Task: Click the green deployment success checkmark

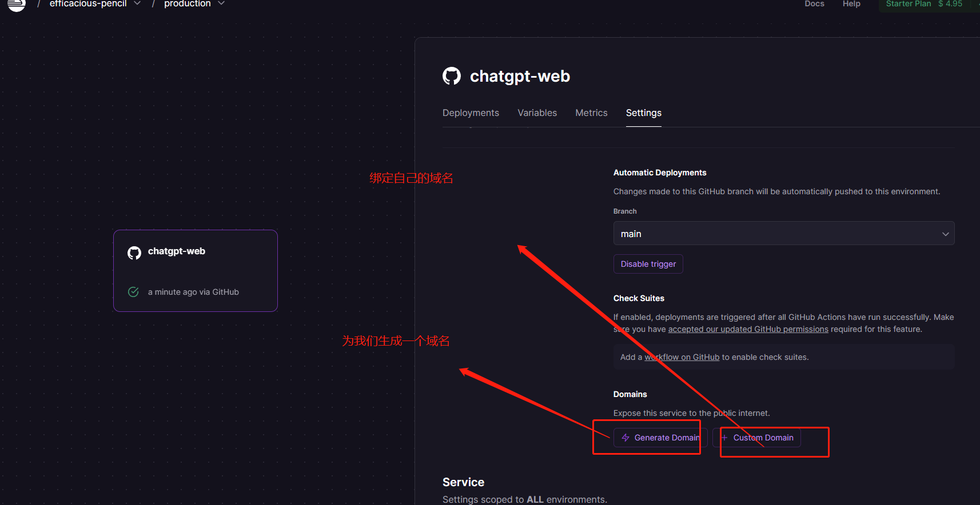Action: click(133, 292)
